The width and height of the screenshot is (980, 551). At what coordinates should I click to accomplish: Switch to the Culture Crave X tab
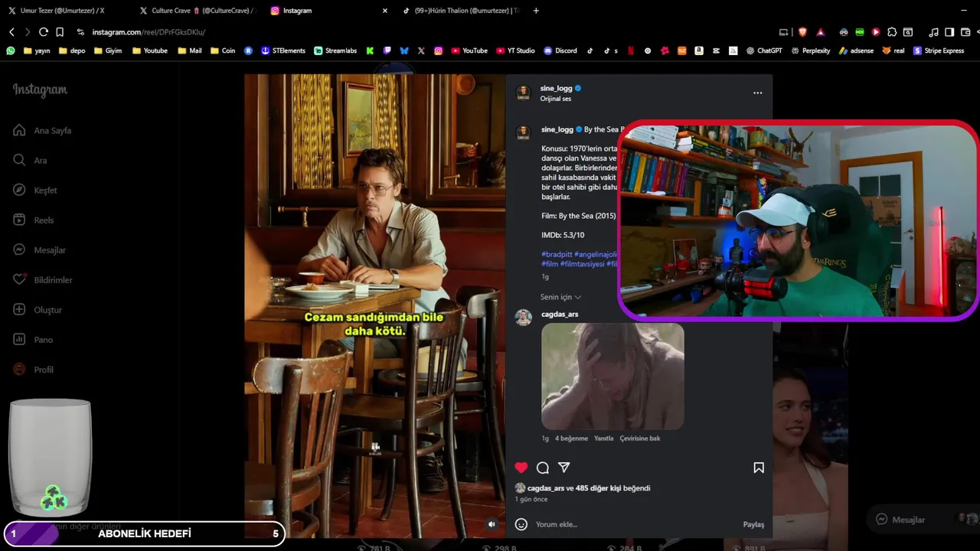click(197, 11)
